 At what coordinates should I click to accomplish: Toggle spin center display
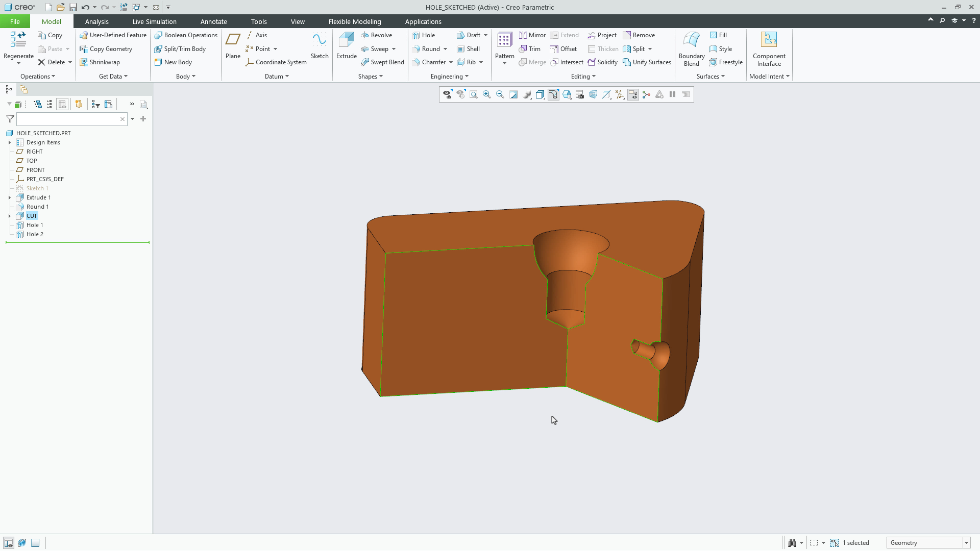(646, 94)
